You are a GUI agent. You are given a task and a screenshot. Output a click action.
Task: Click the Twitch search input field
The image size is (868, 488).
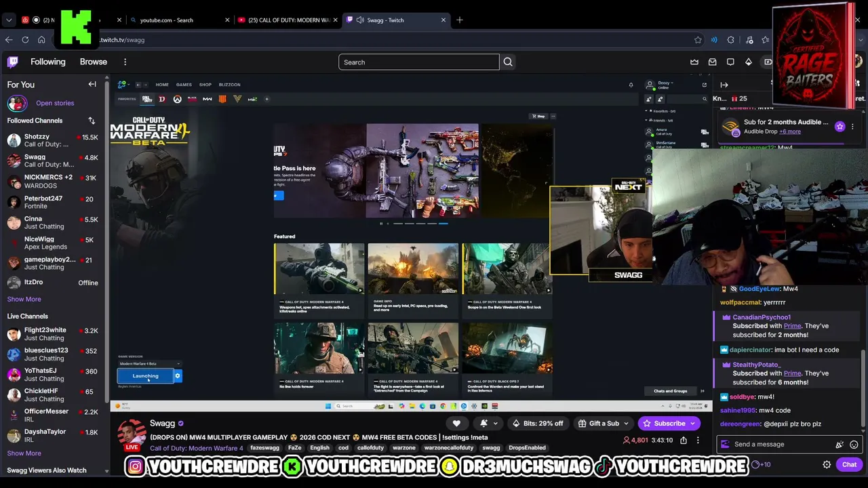tap(419, 62)
